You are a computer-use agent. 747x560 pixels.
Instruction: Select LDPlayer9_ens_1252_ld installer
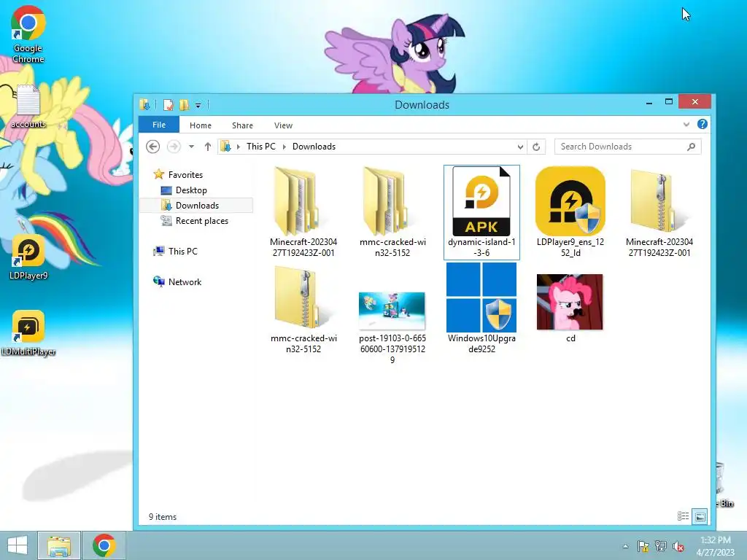click(570, 212)
